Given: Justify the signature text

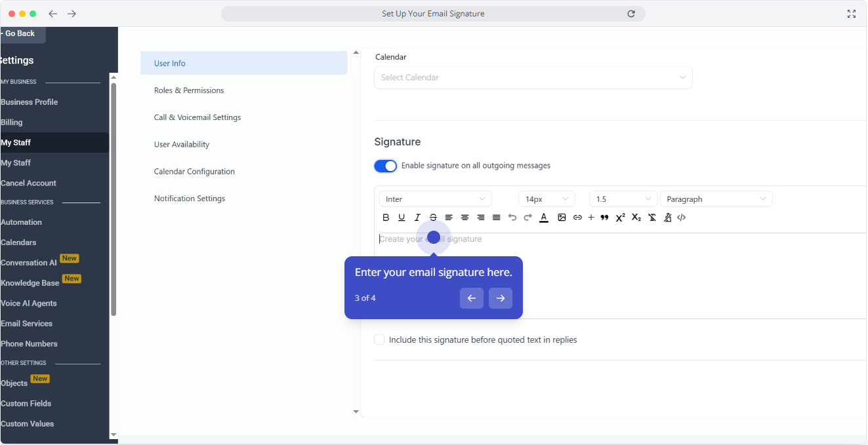Looking at the screenshot, I should [x=496, y=218].
